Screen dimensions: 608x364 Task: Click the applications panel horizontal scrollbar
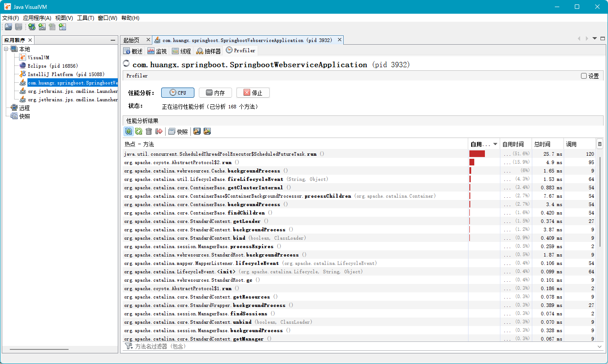tap(40, 349)
